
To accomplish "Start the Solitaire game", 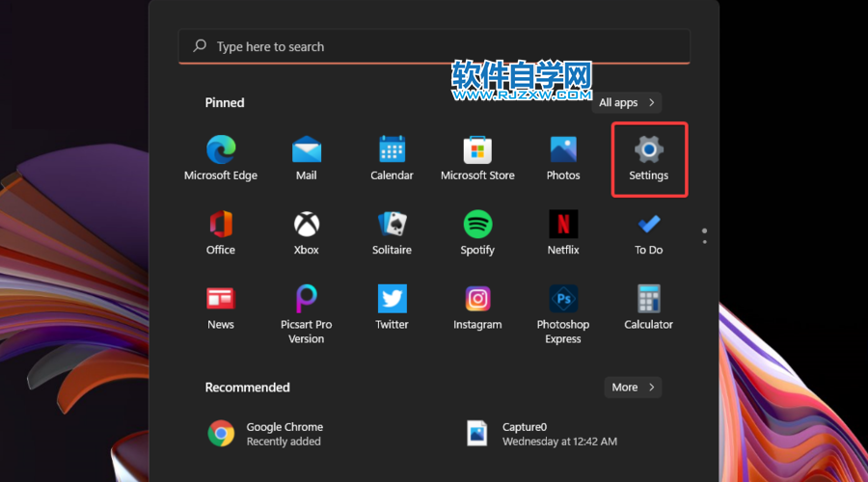I will tap(392, 232).
